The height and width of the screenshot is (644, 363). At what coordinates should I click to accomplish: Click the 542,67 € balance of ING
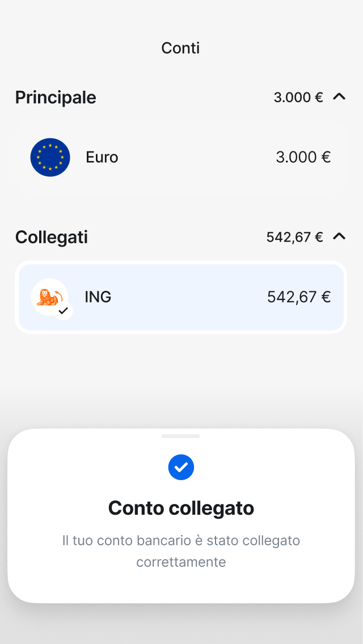click(299, 296)
